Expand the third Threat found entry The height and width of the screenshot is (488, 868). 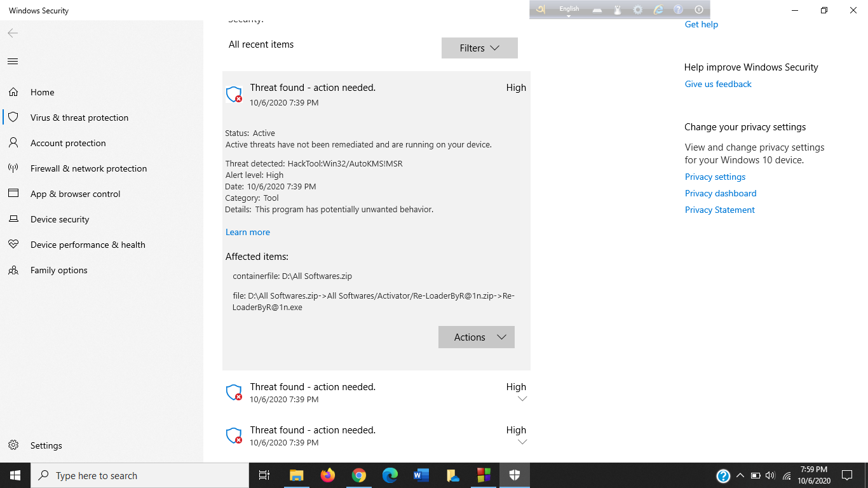click(x=522, y=442)
